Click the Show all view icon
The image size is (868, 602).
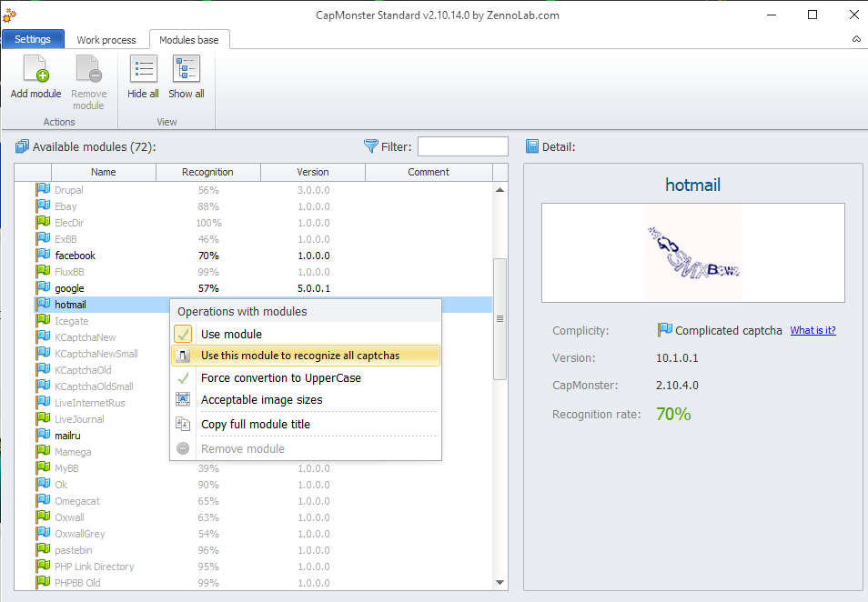187,68
